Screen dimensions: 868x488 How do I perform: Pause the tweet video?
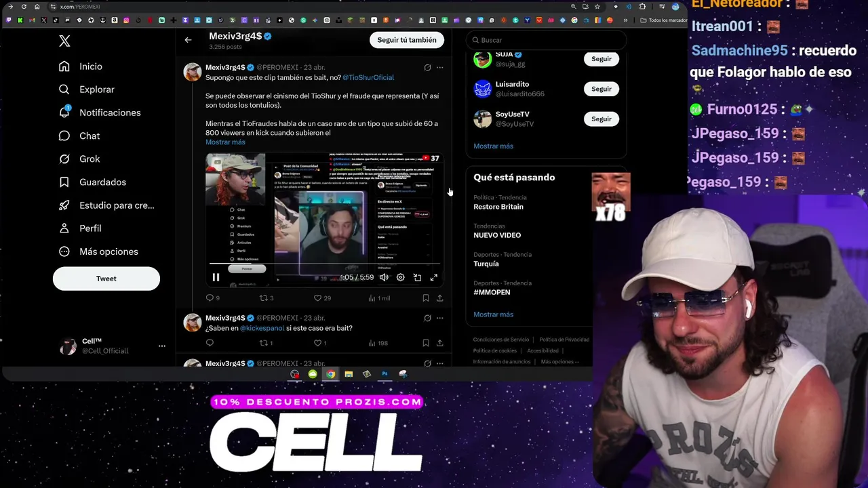coord(216,277)
